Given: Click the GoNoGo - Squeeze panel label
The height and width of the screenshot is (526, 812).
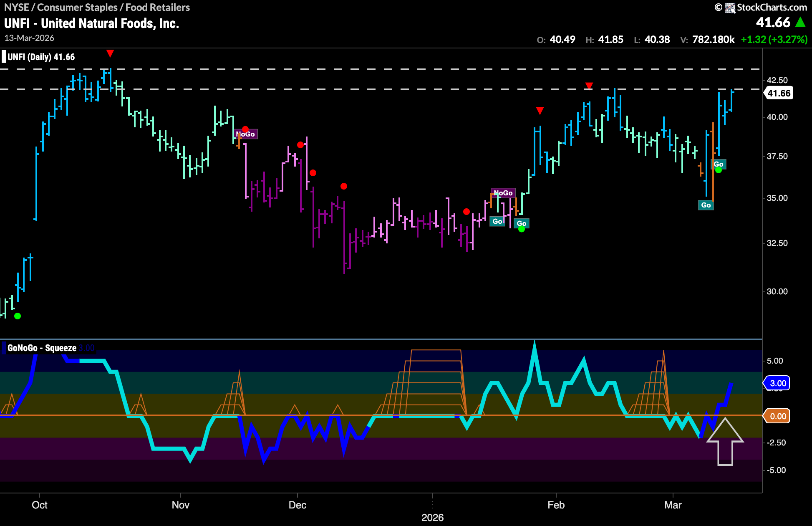Looking at the screenshot, I should point(42,348).
